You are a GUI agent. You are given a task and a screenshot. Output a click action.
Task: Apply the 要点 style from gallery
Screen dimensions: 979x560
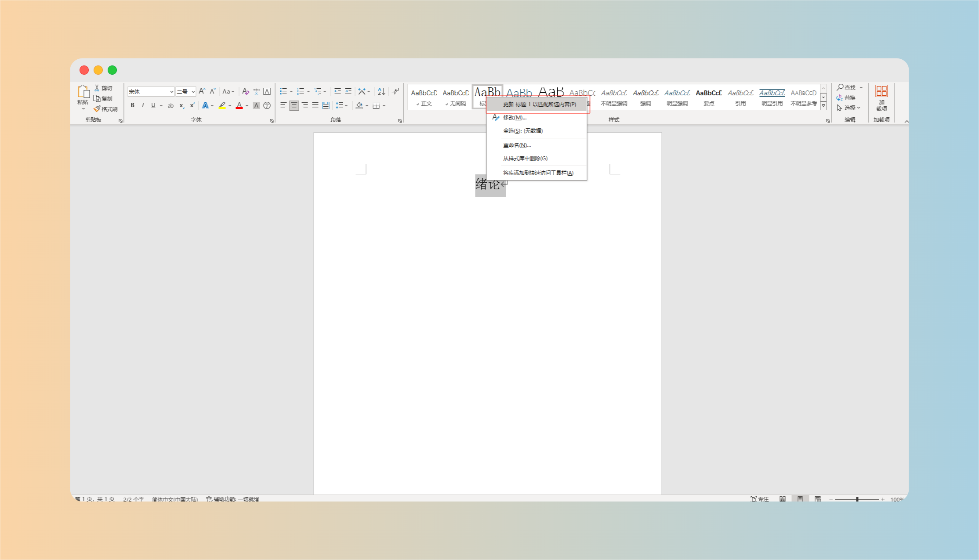tap(708, 97)
